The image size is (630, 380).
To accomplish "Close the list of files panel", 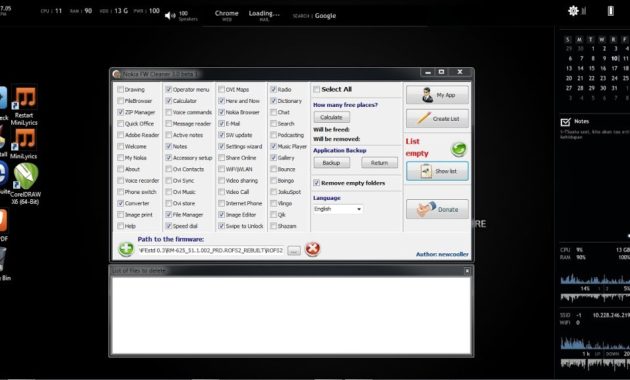I will (467, 271).
